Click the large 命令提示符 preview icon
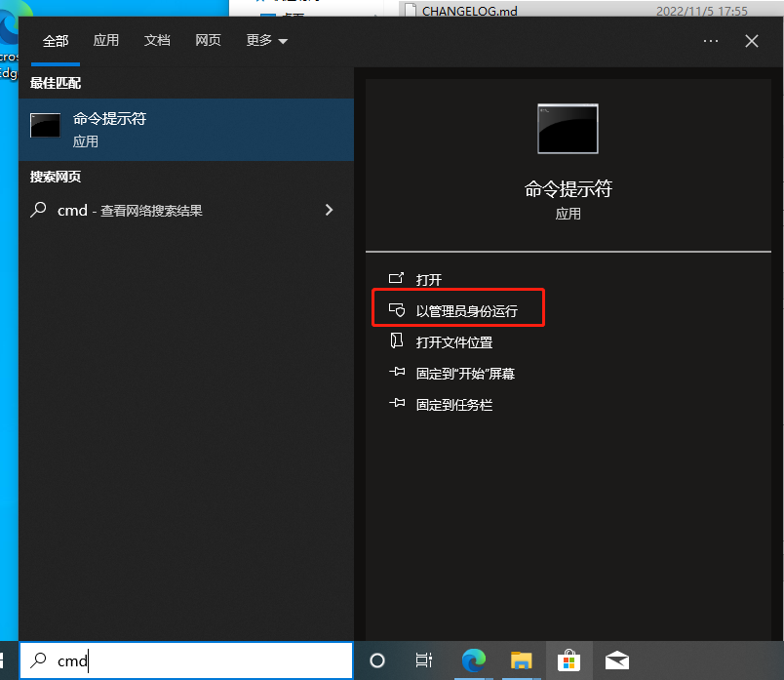The image size is (784, 680). (568, 128)
